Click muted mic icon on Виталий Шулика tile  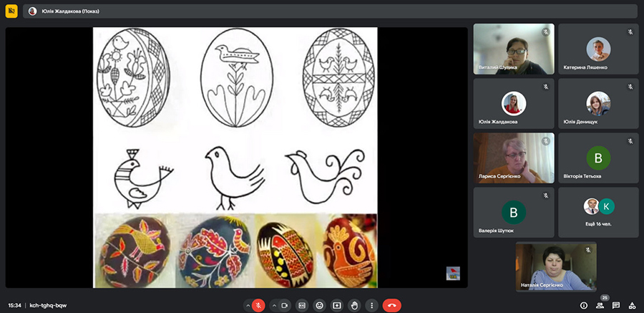click(546, 32)
